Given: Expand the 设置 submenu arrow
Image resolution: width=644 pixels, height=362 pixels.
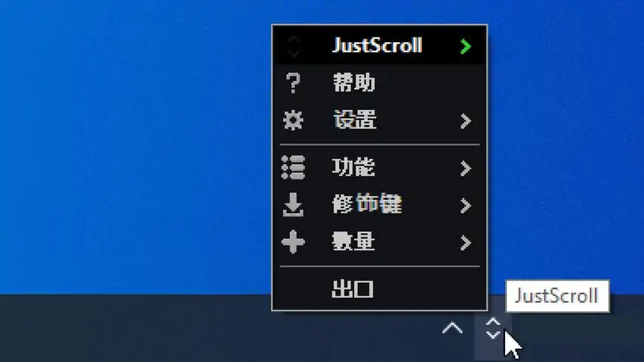Looking at the screenshot, I should coord(465,121).
